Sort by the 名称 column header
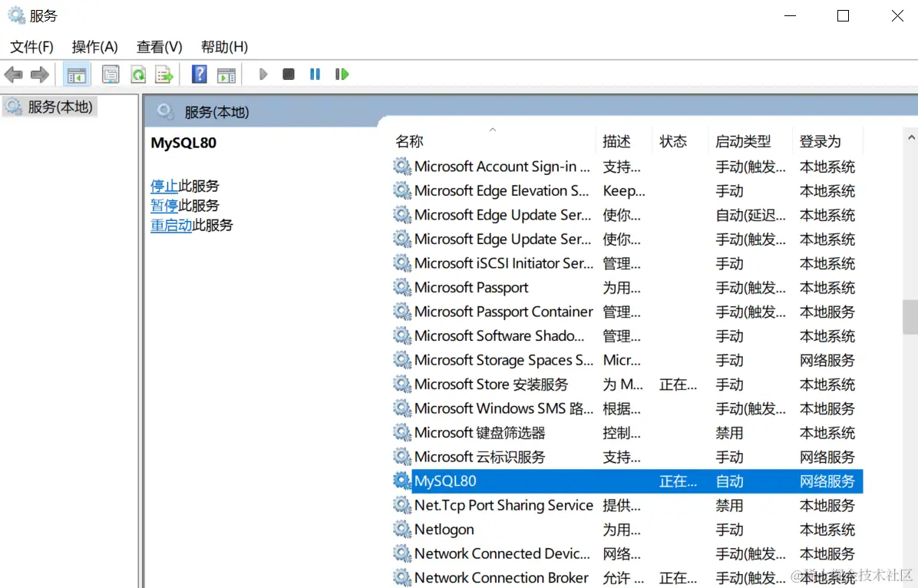918x588 pixels. click(x=493, y=141)
